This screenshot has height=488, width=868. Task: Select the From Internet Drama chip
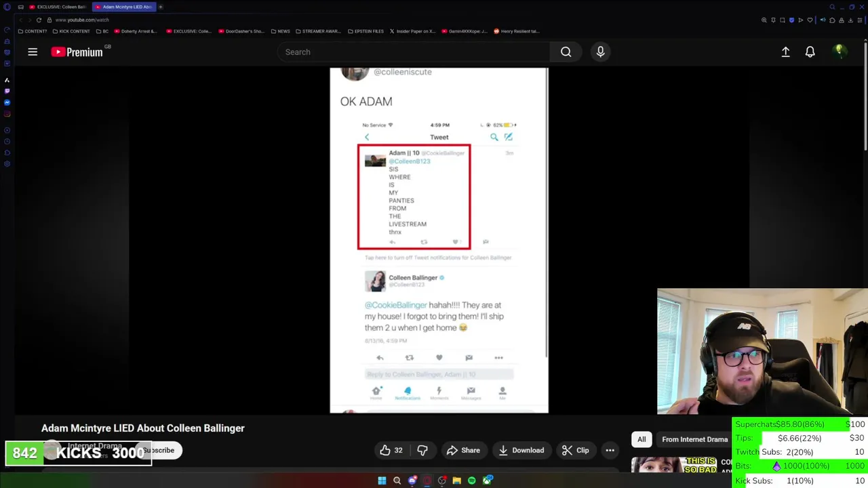pos(694,439)
